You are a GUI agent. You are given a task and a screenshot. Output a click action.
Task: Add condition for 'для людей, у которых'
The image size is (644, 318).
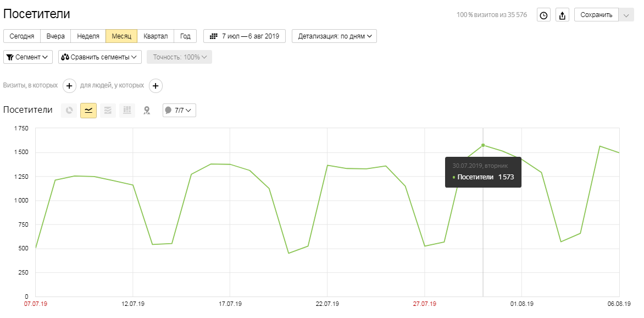(156, 86)
